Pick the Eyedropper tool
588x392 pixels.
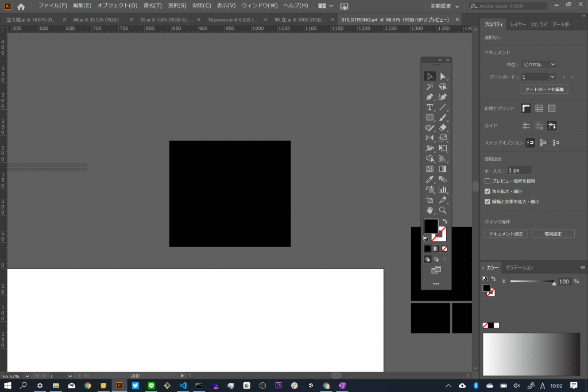coord(430,179)
